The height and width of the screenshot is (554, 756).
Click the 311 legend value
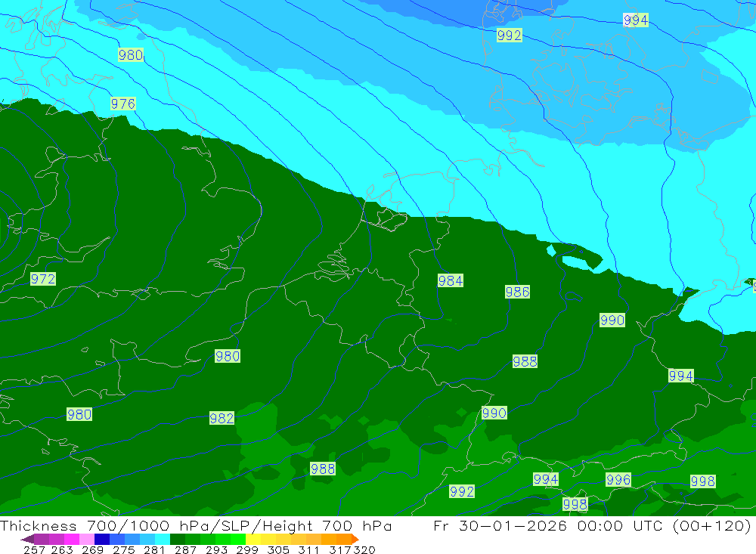(308, 549)
